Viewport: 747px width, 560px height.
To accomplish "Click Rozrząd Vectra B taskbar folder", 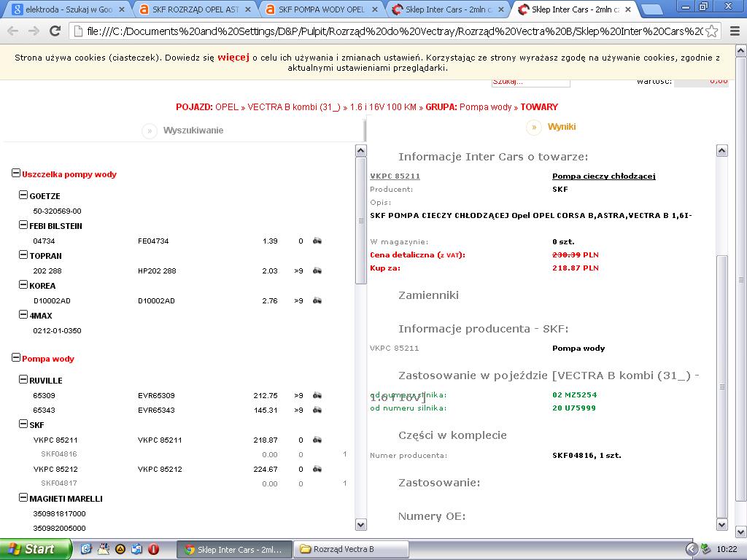I will (351, 549).
